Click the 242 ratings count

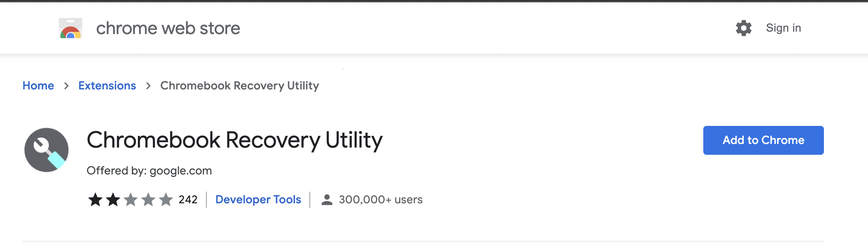point(188,200)
